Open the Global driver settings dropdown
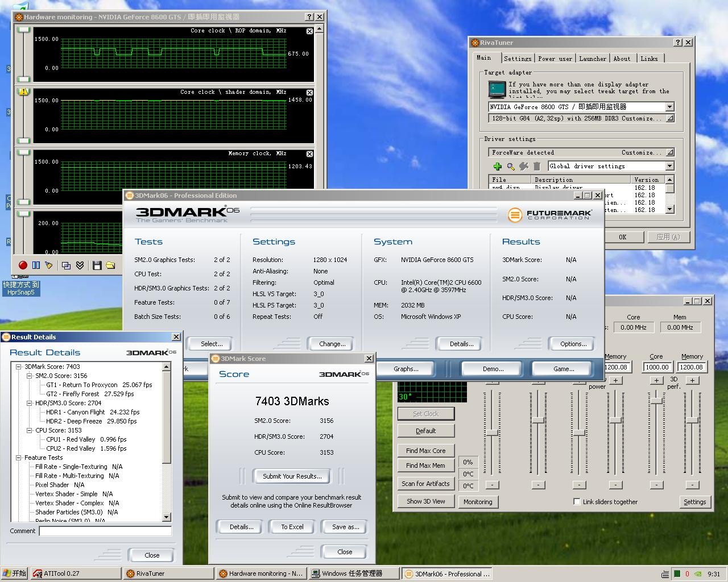Screen dimensions: 728x582 click(669, 166)
